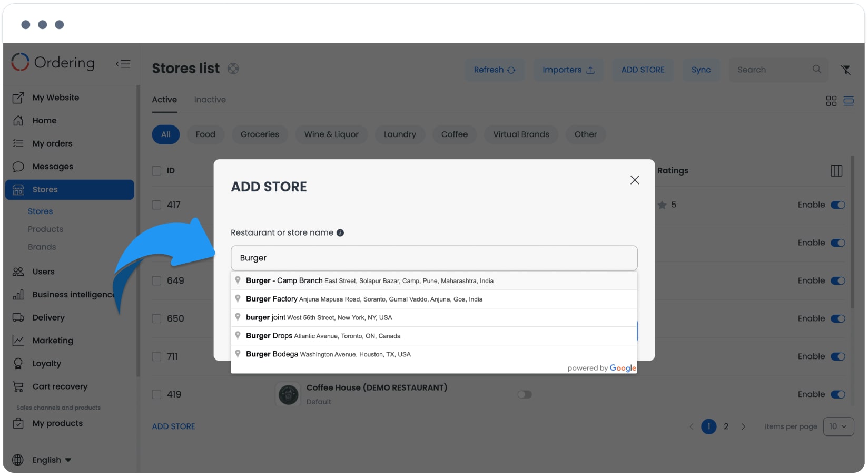Open Items per page dropdown

coord(838,427)
